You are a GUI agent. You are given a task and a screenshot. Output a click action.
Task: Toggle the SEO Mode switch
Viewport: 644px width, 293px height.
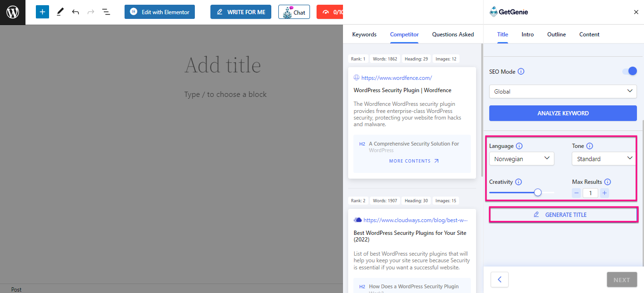pyautogui.click(x=629, y=71)
